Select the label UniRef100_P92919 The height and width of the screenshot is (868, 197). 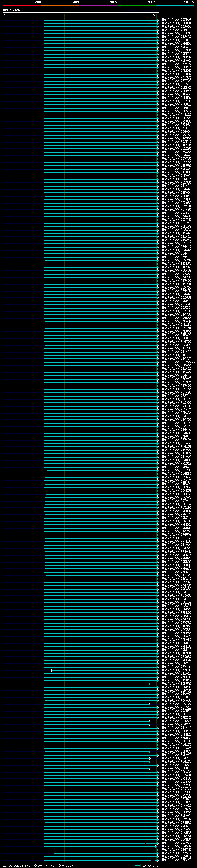point(177,463)
